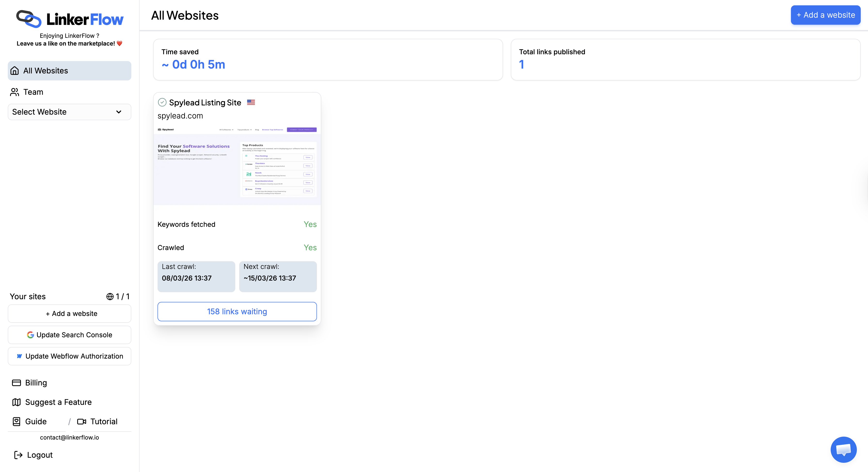Open the Spylead website preview thumbnail

(237, 165)
